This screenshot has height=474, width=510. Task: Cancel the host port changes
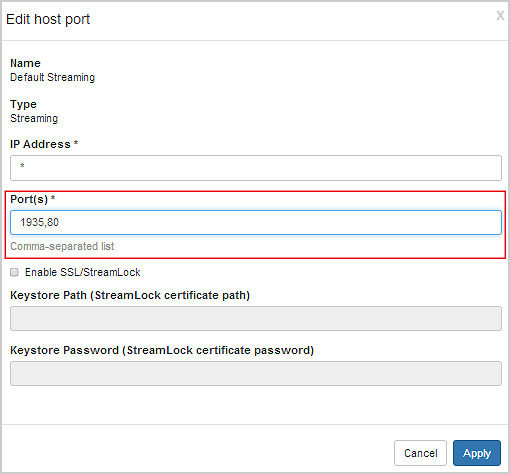(x=420, y=453)
